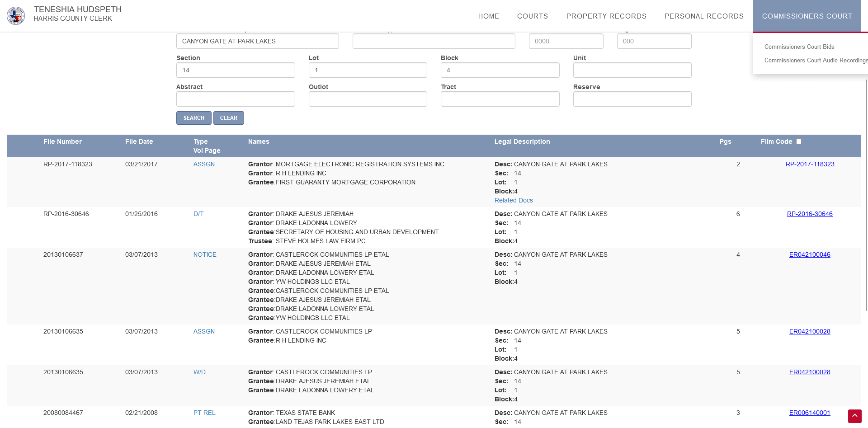Screen dimensions: 868x428
Task: Open the COURTS menu
Action: (x=533, y=16)
